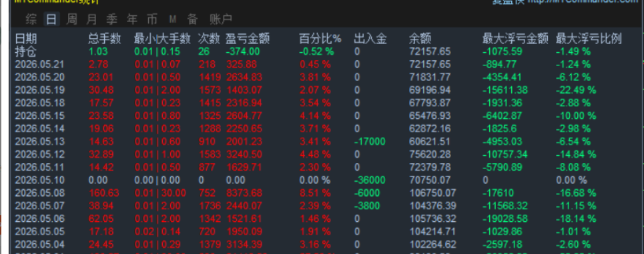Switch to the 账户 tab
The width and height of the screenshot is (644, 254).
pyautogui.click(x=221, y=19)
